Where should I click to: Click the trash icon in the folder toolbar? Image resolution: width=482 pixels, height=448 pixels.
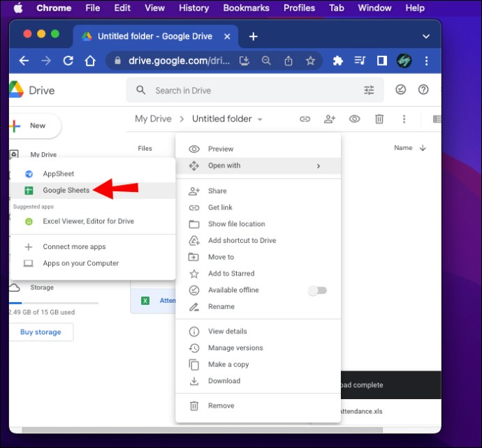click(379, 119)
